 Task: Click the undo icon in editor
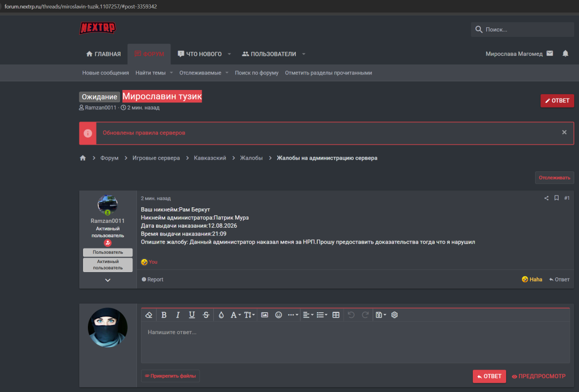[351, 315]
